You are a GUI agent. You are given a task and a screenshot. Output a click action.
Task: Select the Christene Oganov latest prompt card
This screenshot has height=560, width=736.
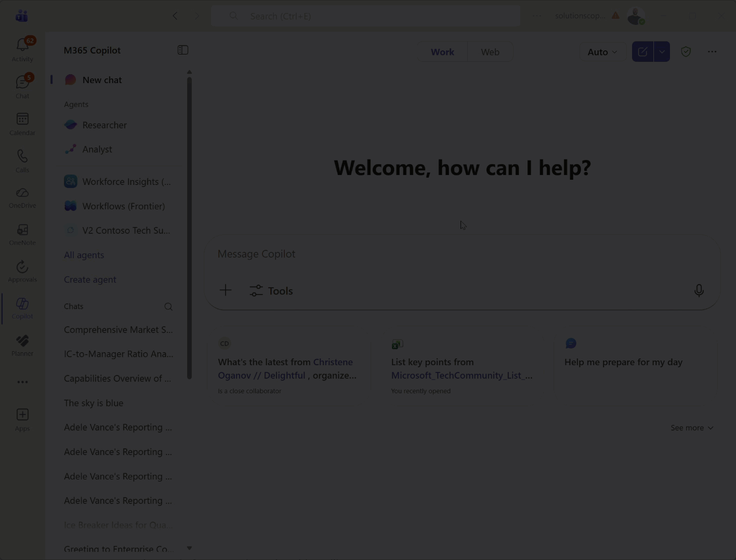[x=288, y=367]
